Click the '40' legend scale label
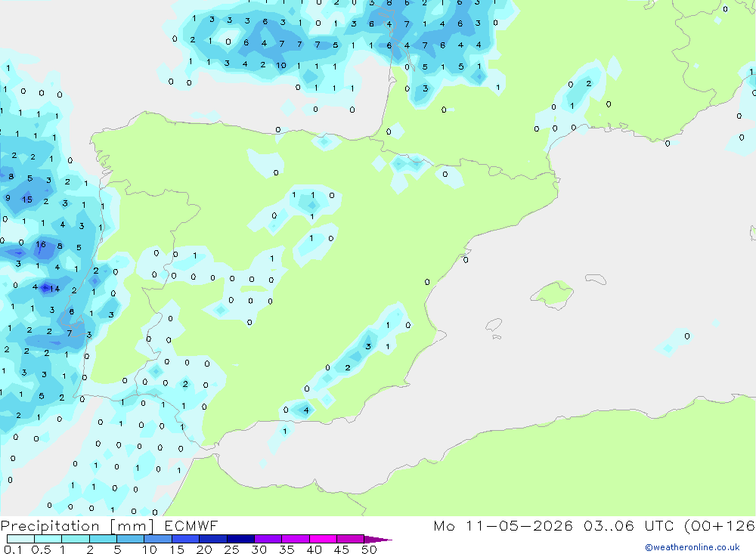756x554 pixels. tap(314, 549)
